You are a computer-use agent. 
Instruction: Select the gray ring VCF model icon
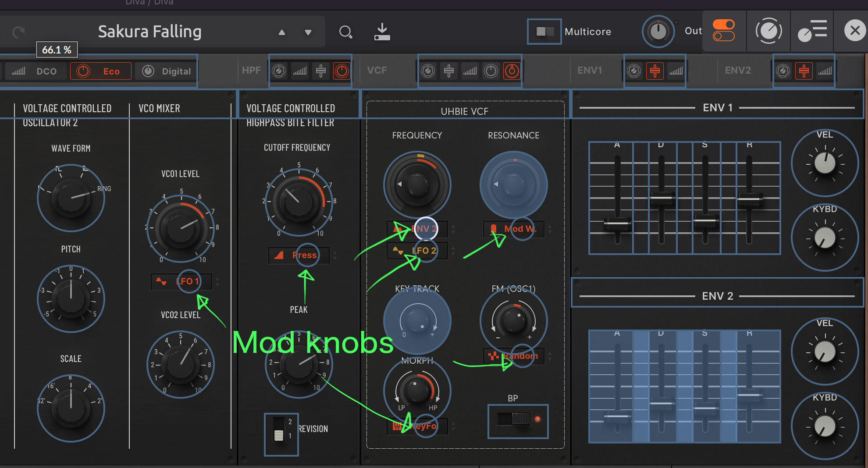[x=491, y=71]
